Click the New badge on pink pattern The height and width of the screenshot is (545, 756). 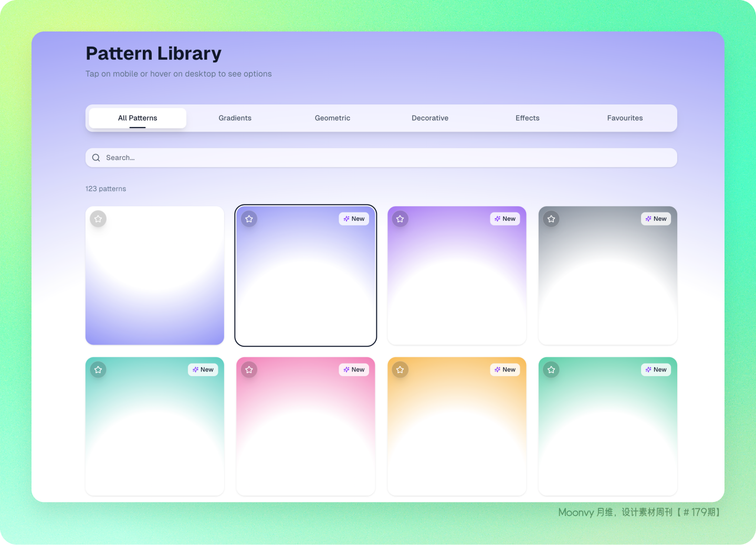click(354, 370)
